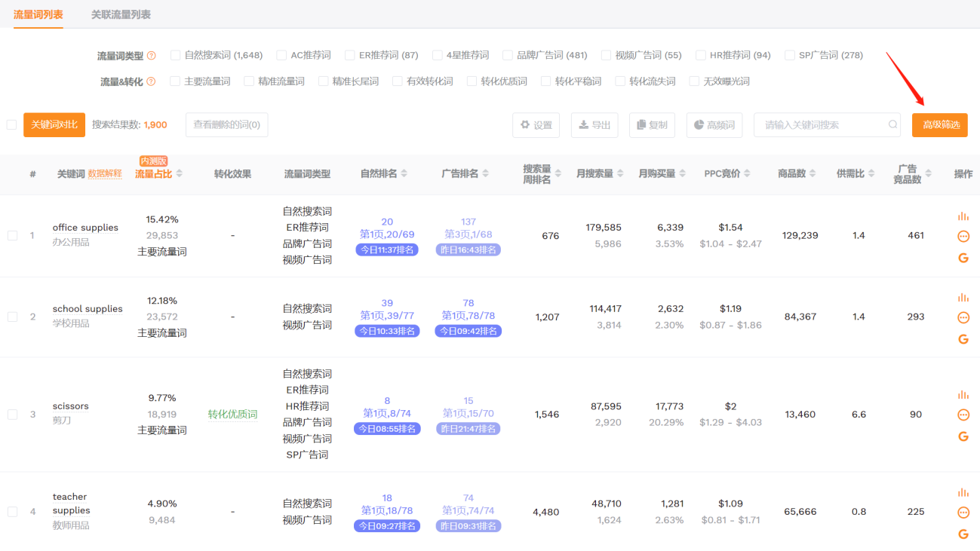Sort by 月搜索量 column arrows
This screenshot has width=980, height=551.
click(x=620, y=174)
